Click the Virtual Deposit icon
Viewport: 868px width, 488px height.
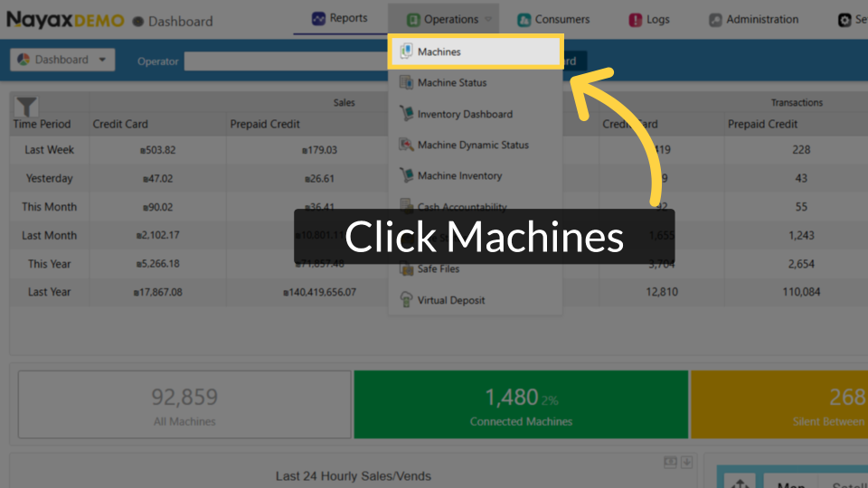pos(406,299)
